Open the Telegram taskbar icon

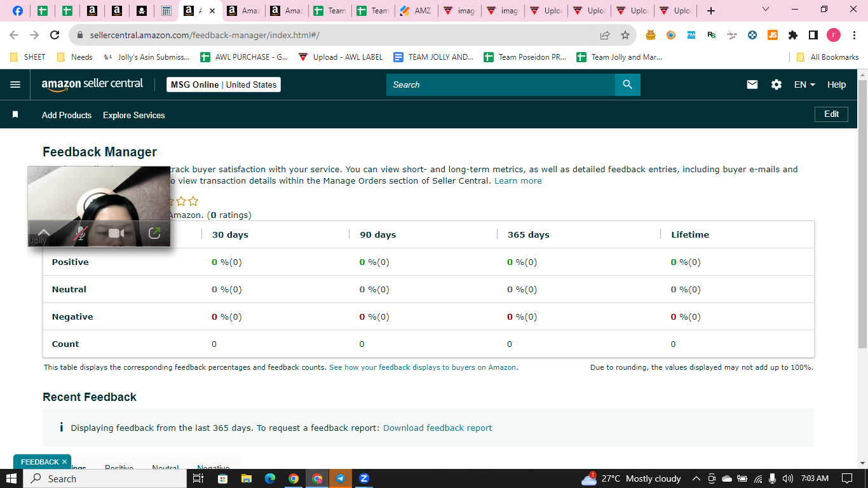click(341, 478)
